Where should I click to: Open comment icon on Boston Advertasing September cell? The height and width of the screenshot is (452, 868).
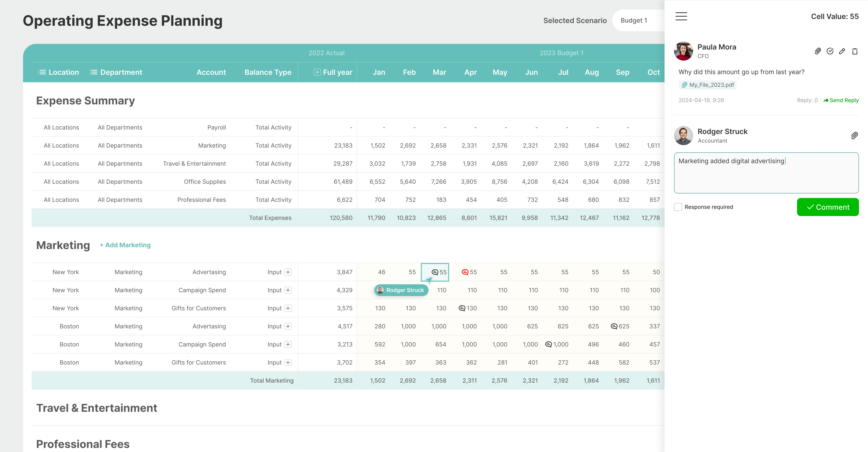pyautogui.click(x=614, y=326)
